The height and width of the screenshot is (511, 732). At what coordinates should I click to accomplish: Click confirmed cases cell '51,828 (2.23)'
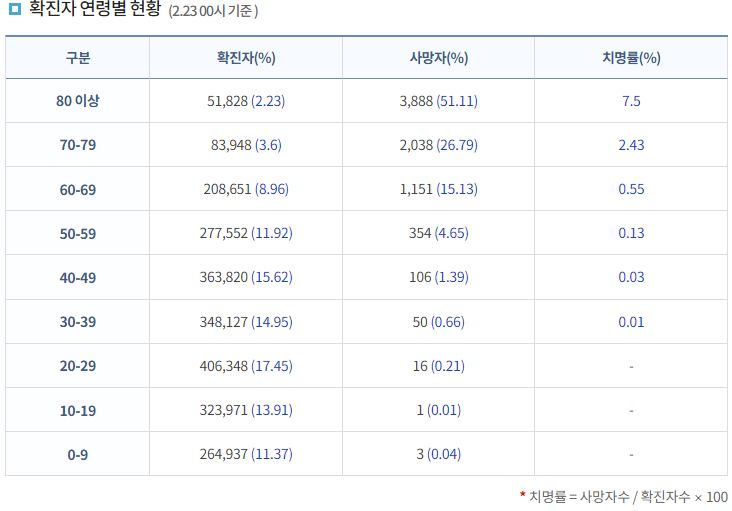246,101
